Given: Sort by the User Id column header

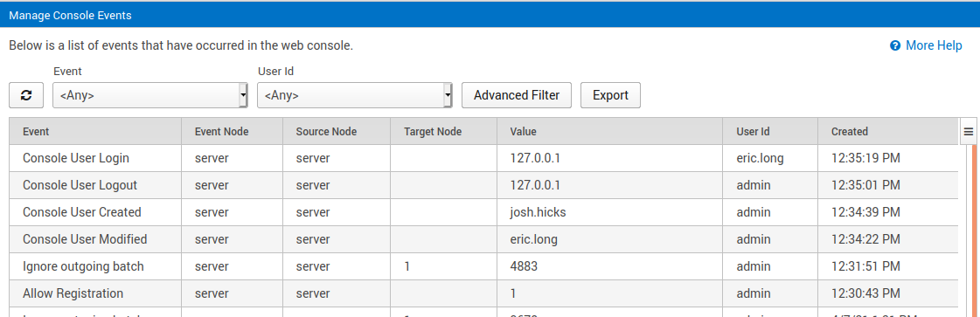Looking at the screenshot, I should tap(771, 132).
